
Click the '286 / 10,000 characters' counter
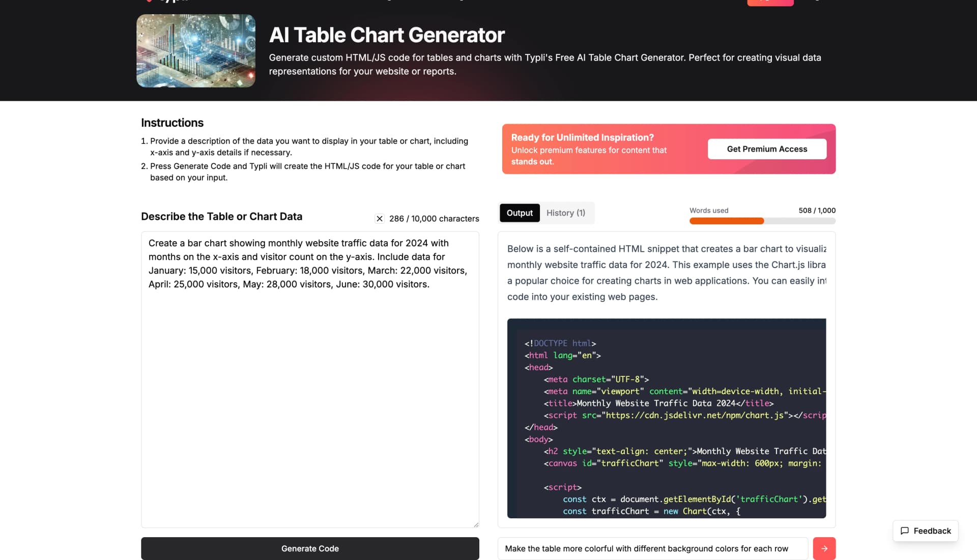(x=434, y=219)
